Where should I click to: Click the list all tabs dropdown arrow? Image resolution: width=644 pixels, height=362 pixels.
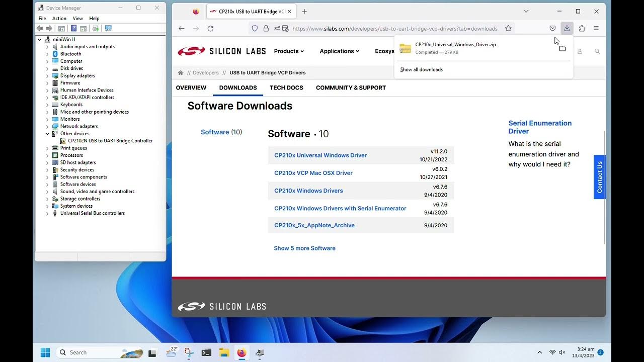click(x=526, y=11)
